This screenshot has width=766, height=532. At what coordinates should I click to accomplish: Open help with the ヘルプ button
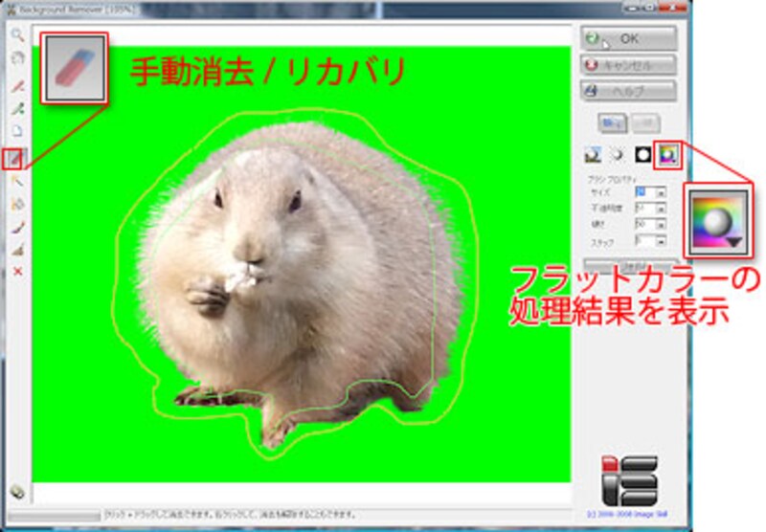[628, 91]
